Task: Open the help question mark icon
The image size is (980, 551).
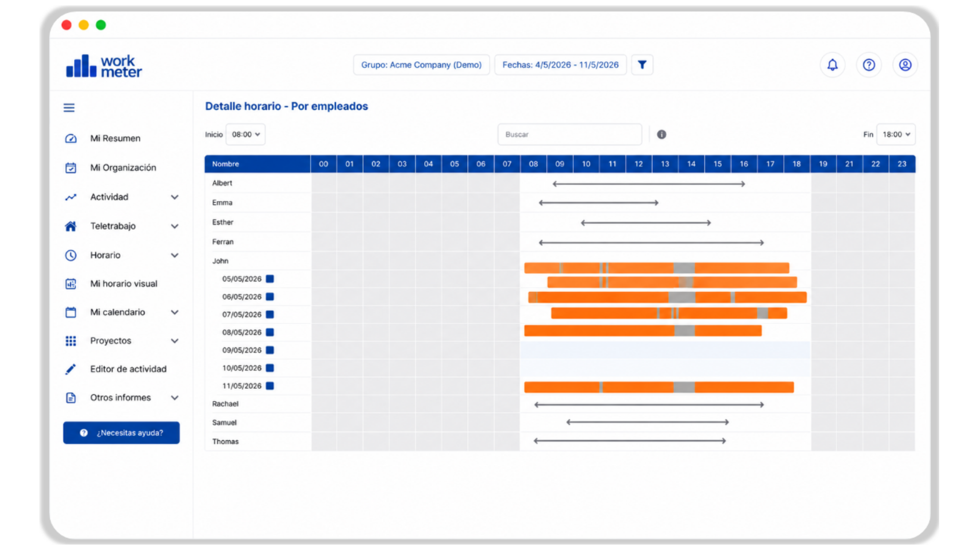Action: (x=869, y=65)
